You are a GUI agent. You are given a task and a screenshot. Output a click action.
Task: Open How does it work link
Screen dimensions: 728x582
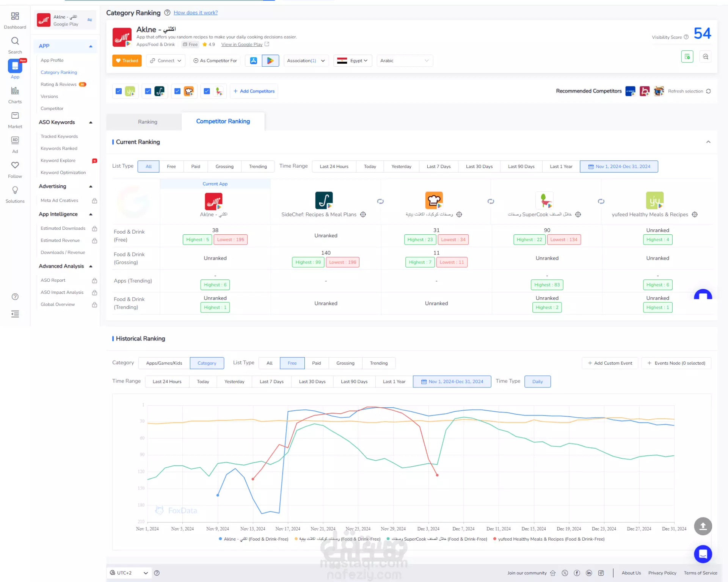coord(196,13)
